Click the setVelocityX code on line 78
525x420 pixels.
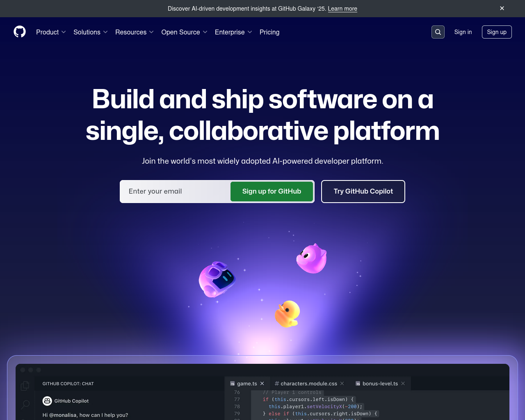coord(324,406)
